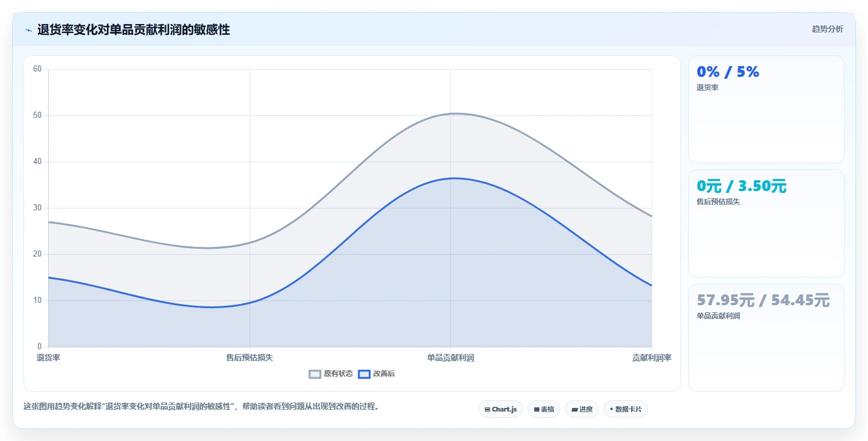Click the y-axis value 10
The image size is (868, 441).
[x=37, y=300]
